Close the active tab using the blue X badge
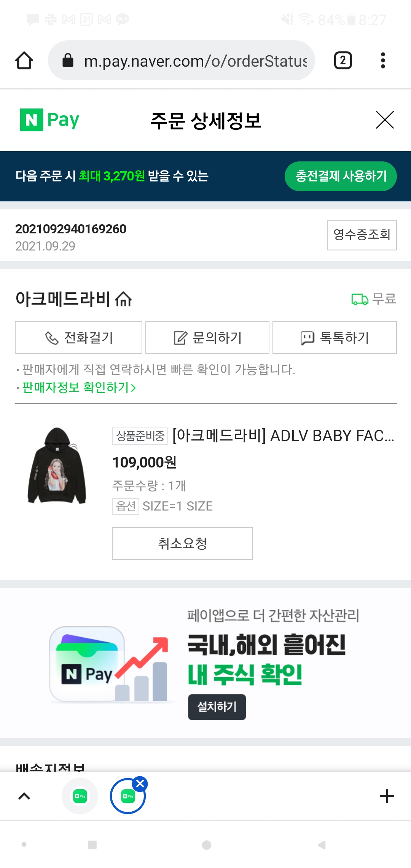 140,783
